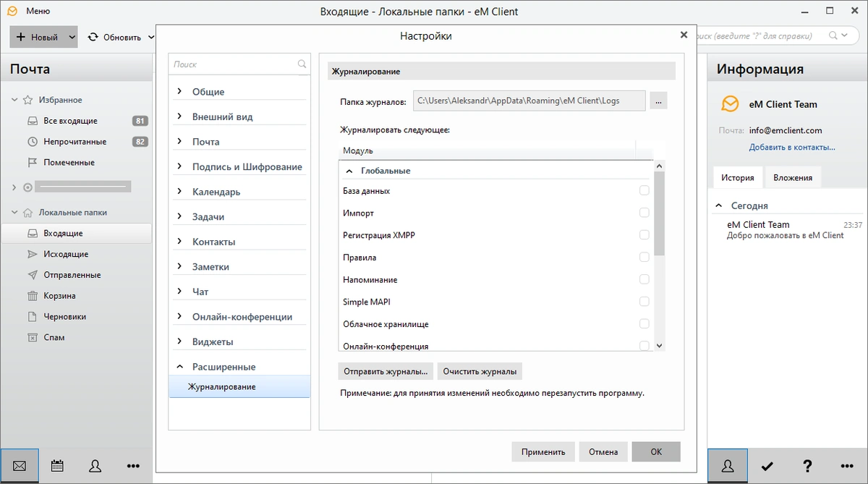Expand the Почта settings category

[179, 141]
